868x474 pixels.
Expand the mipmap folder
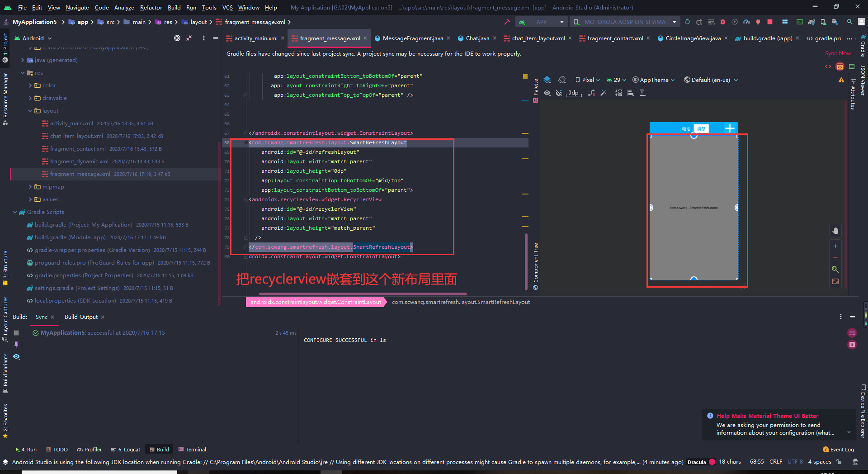[30, 187]
